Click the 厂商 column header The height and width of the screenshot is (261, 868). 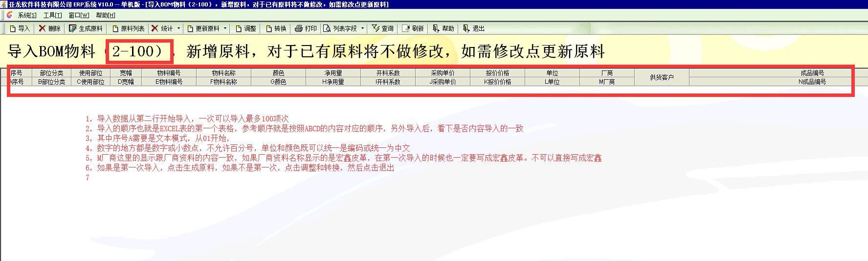click(607, 73)
